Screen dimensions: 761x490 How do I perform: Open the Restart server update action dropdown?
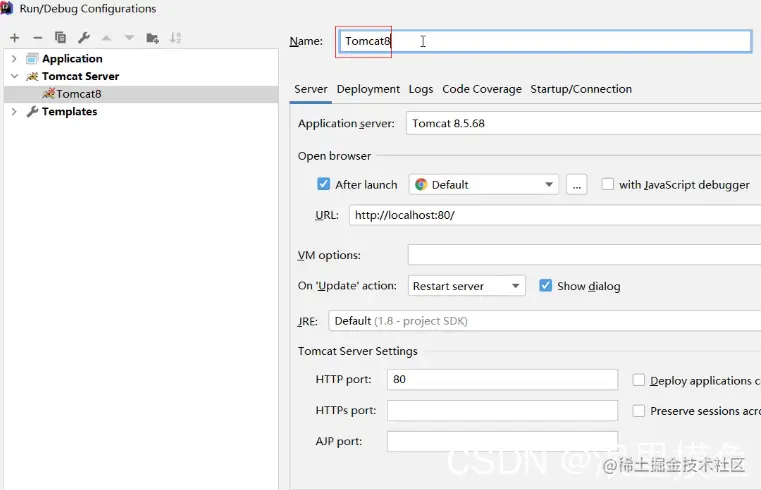point(466,286)
